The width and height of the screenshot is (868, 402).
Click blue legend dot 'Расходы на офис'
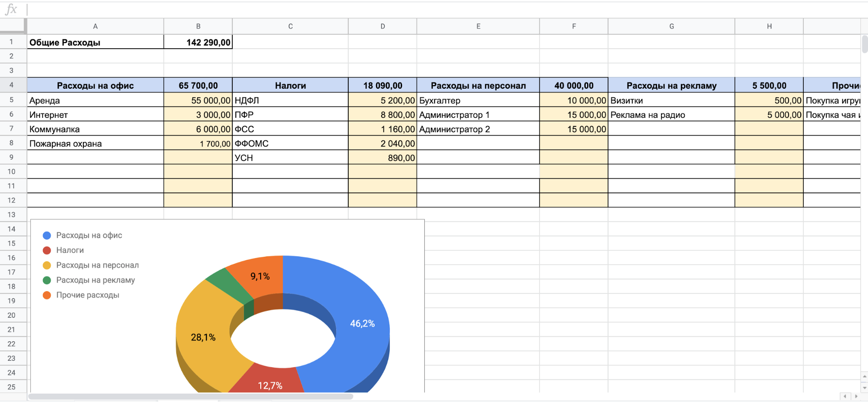(x=47, y=236)
